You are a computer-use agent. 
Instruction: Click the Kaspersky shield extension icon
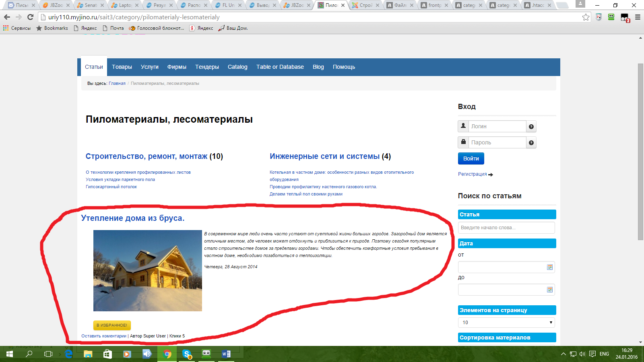599,17
